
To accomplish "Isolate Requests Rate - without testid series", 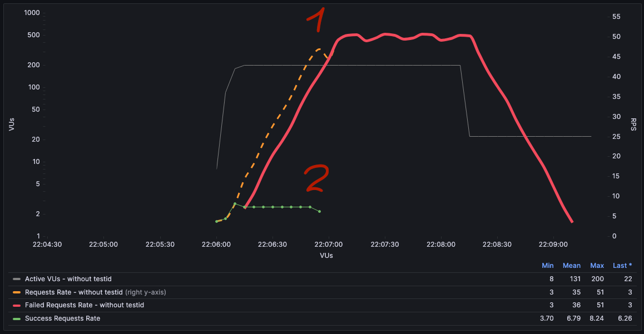I will [73, 292].
